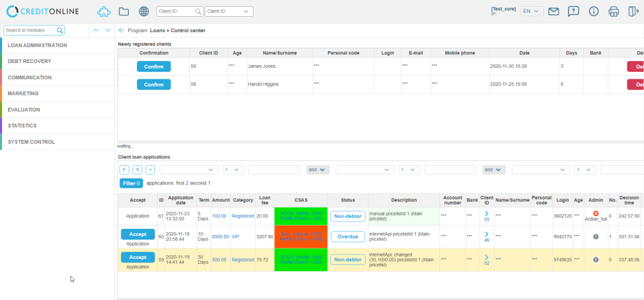644x300 pixels.
Task: Open the first equals operator dropdown
Action: (233, 170)
